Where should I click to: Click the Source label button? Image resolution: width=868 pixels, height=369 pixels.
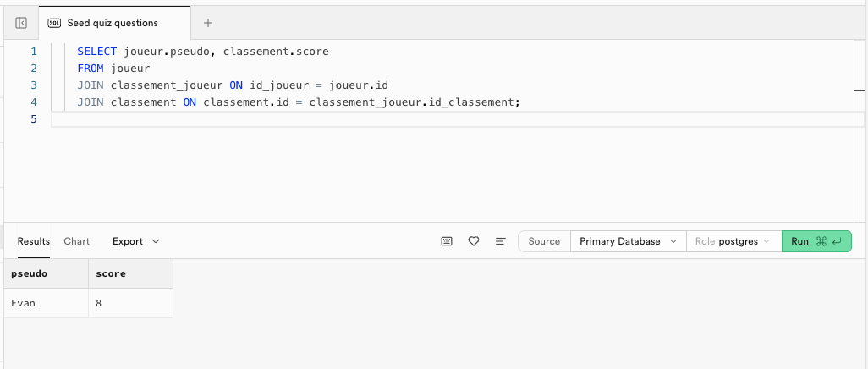(x=544, y=241)
